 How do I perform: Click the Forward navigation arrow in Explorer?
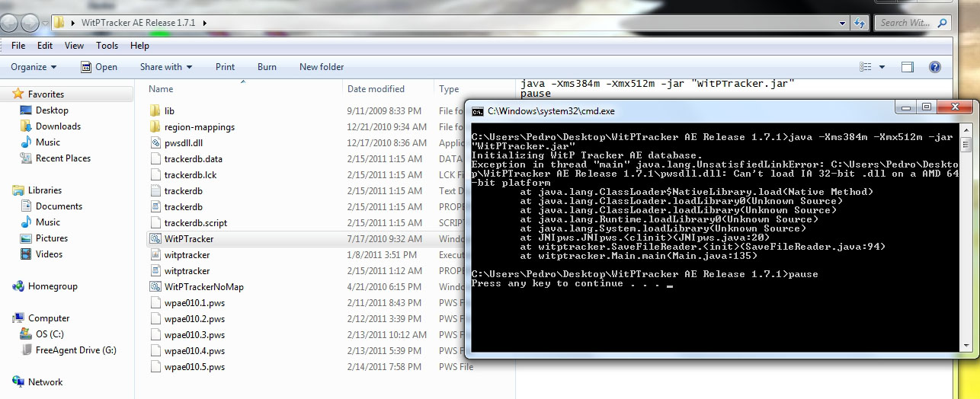[x=30, y=23]
